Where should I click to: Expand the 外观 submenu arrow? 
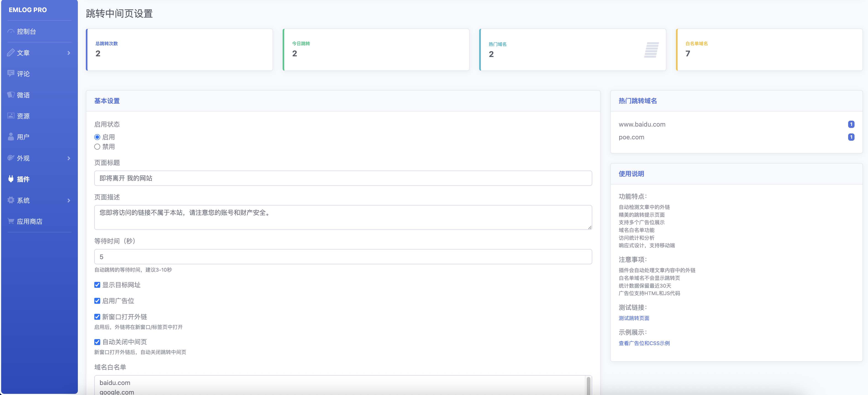(x=69, y=158)
